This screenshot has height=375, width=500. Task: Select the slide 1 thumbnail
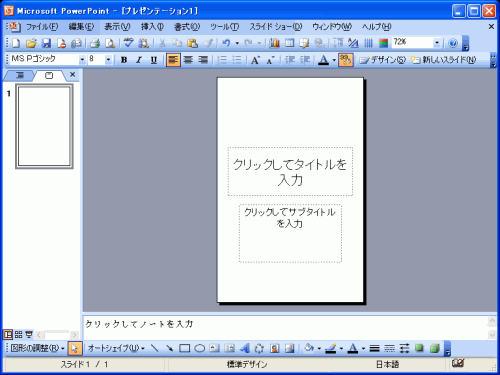44,126
